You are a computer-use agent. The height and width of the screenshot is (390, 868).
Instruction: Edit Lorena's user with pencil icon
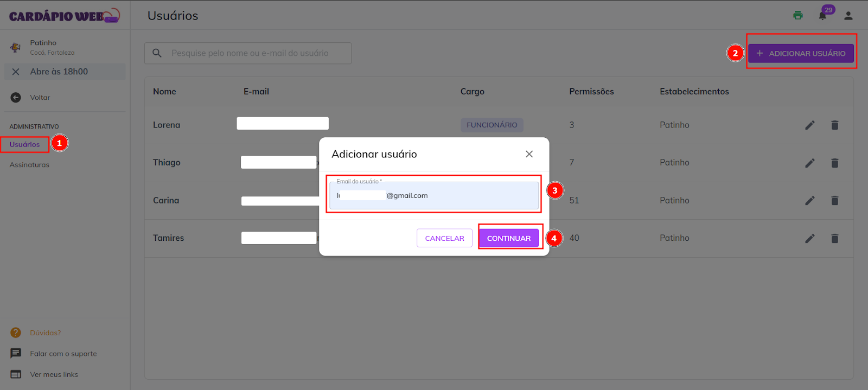(x=809, y=125)
